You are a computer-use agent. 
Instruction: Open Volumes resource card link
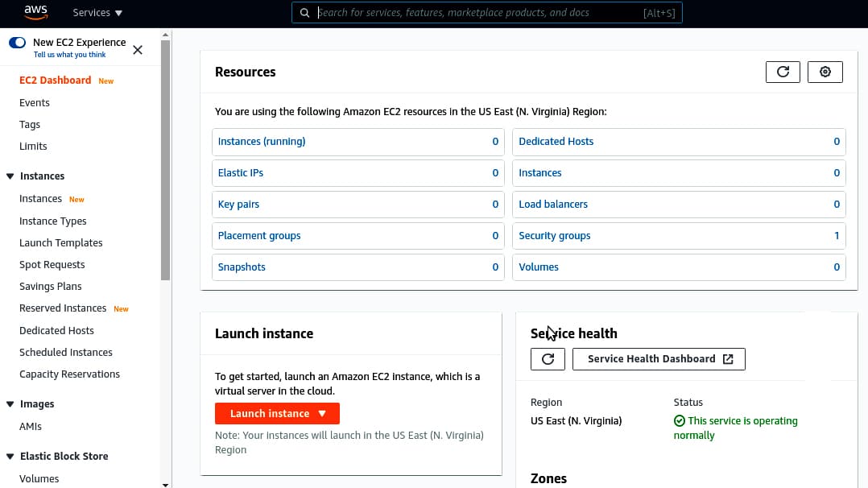coord(539,267)
